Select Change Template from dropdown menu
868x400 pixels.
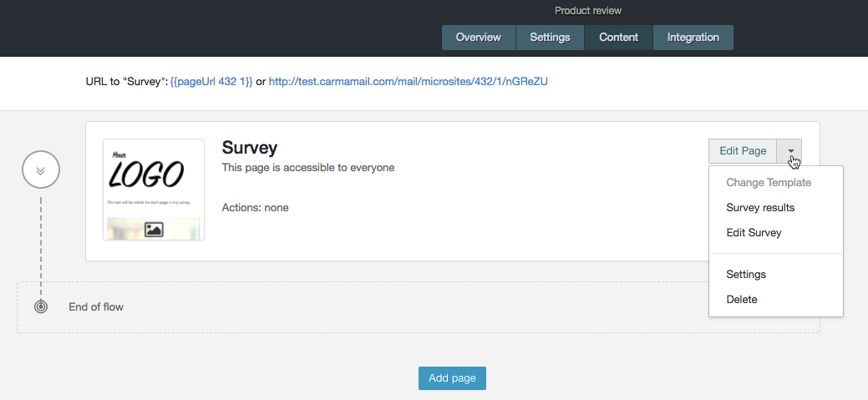(769, 183)
